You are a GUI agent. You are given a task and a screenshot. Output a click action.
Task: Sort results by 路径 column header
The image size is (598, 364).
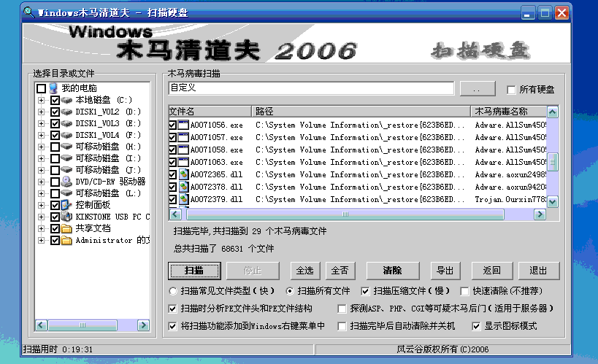[x=361, y=112]
